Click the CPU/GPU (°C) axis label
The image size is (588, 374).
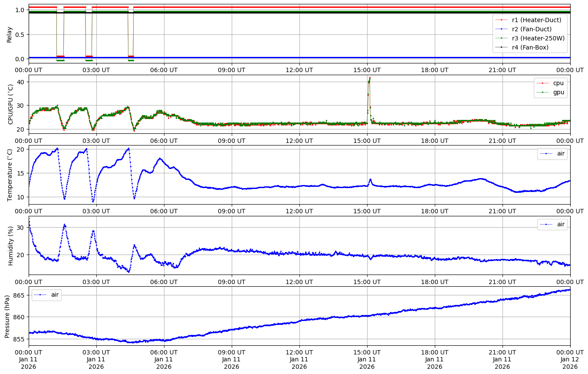click(11, 104)
